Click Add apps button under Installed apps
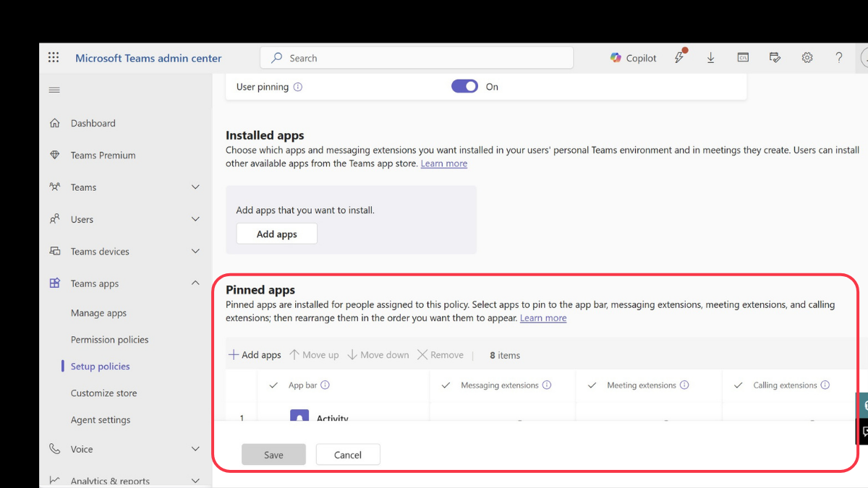Image resolution: width=868 pixels, height=488 pixels. coord(276,234)
